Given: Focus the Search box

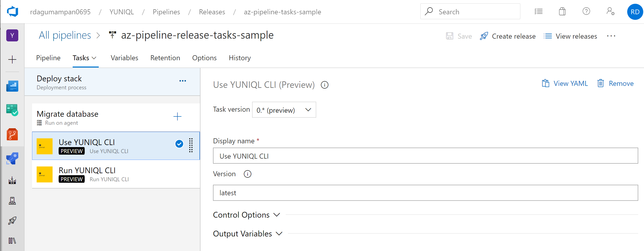Looking at the screenshot, I should point(470,11).
